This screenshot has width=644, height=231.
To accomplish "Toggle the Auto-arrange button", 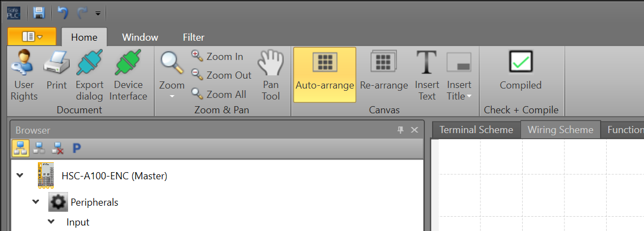I will [x=324, y=75].
